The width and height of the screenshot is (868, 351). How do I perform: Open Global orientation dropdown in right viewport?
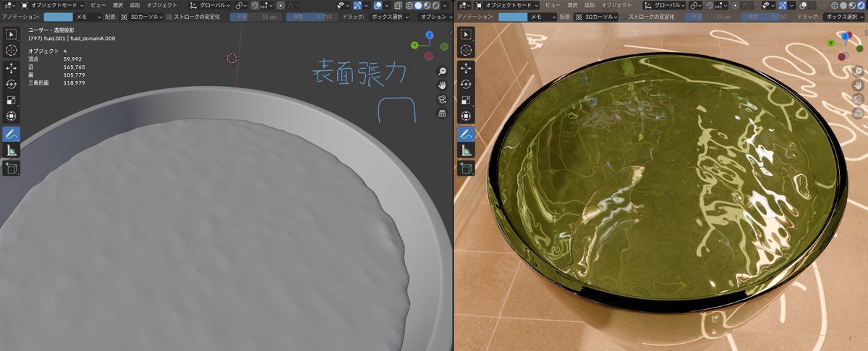664,5
